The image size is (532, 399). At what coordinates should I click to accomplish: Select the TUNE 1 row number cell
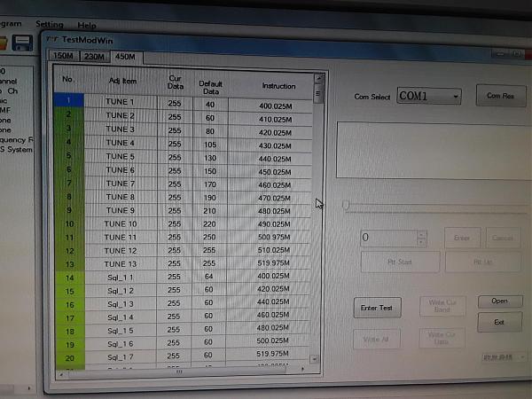(68, 103)
